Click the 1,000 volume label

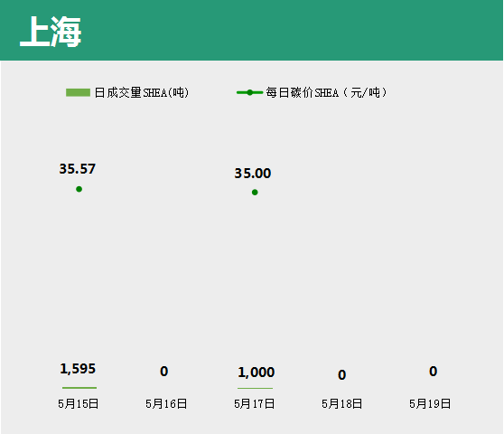tap(257, 373)
